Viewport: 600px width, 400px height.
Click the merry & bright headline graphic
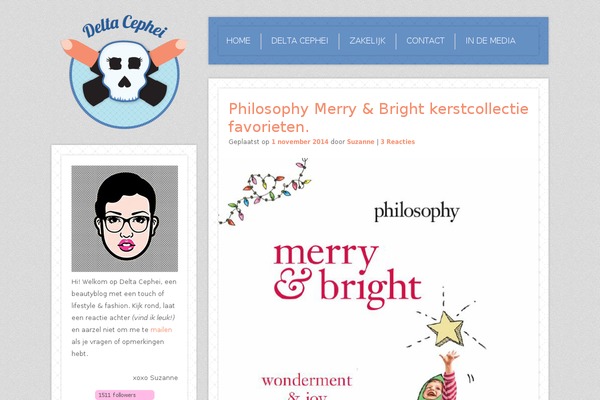347,275
